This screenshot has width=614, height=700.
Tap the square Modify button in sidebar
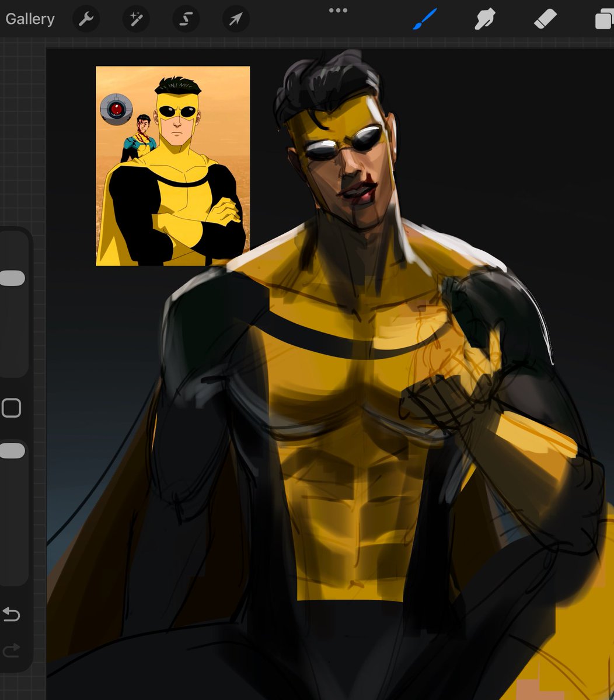tap(11, 408)
